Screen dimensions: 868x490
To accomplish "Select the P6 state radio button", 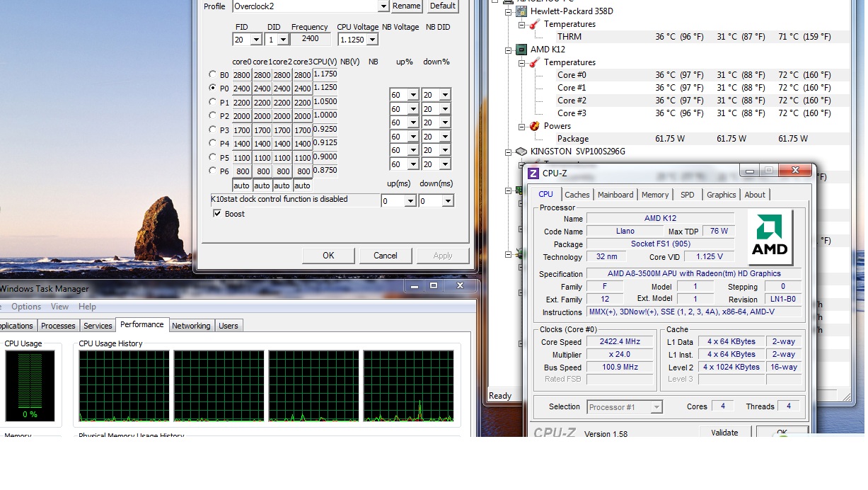I will (213, 171).
